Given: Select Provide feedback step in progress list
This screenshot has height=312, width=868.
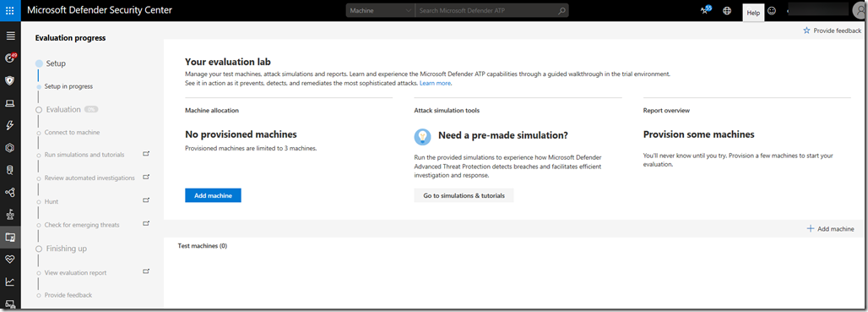Looking at the screenshot, I should tap(64, 295).
